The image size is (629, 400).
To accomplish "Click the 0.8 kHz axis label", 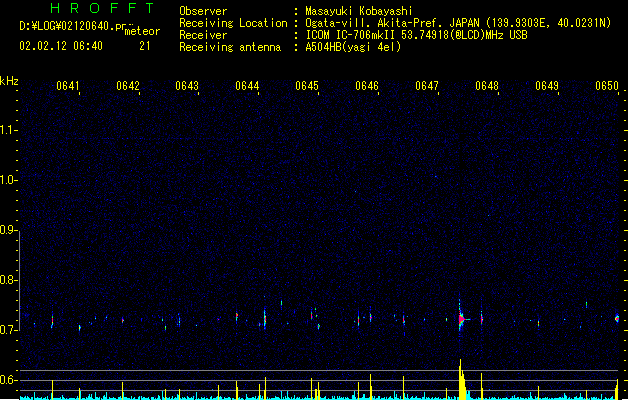I will 8,280.
